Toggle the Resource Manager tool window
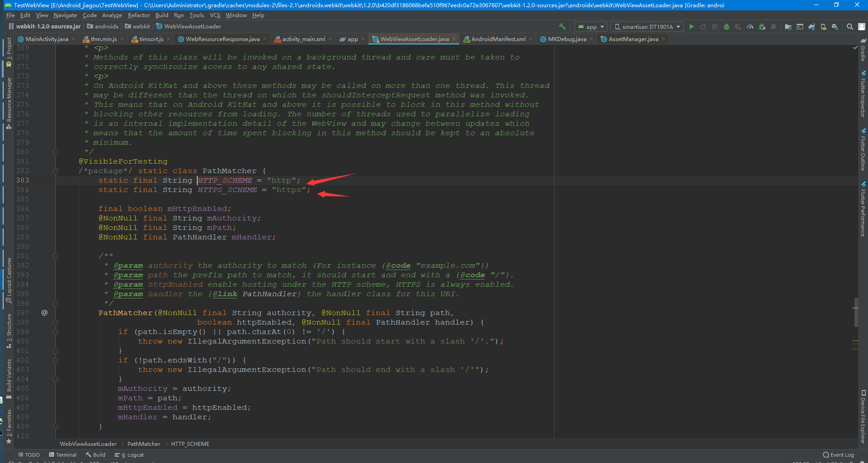This screenshot has width=868, height=463. click(9, 103)
